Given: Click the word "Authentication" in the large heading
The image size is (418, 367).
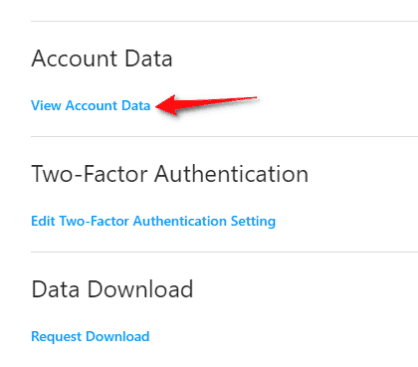Looking at the screenshot, I should [231, 174].
